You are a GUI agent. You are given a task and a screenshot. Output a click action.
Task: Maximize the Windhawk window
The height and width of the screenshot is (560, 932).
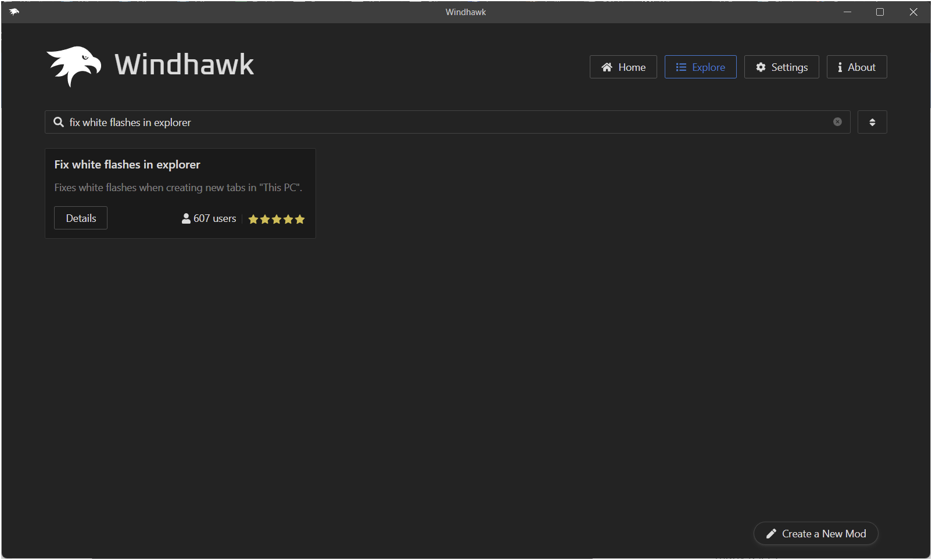880,12
